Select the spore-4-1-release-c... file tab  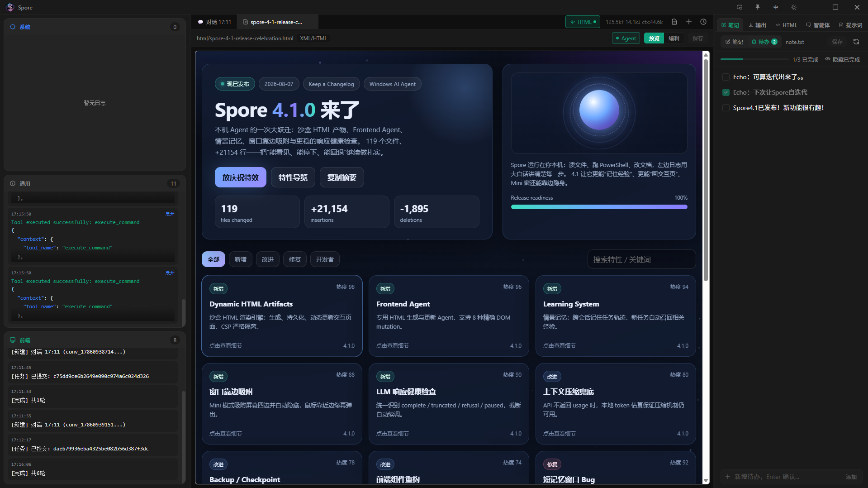tap(277, 22)
